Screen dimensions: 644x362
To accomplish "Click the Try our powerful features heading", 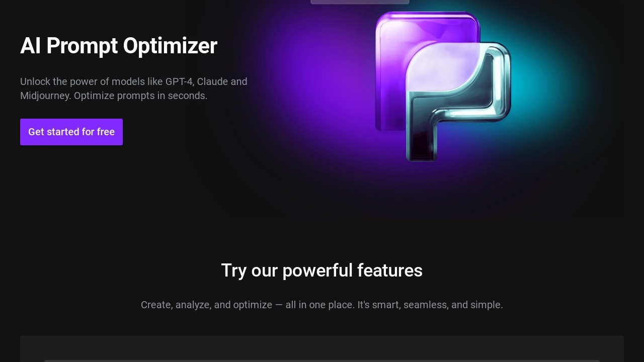I will pyautogui.click(x=322, y=270).
